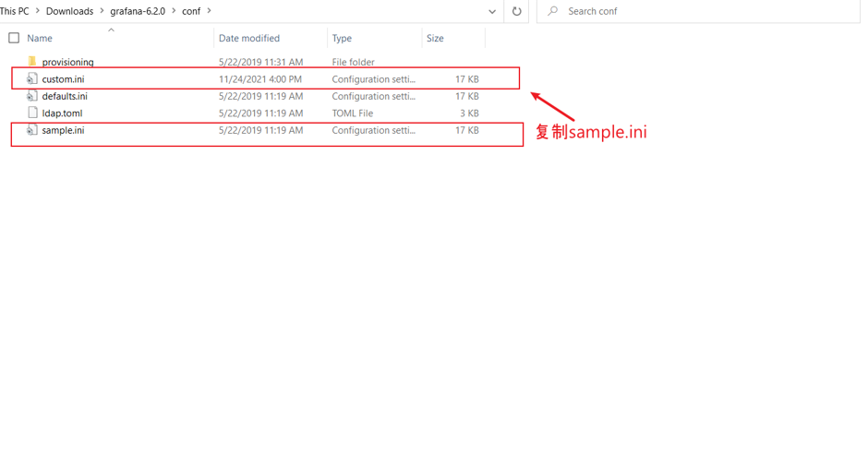Viewport: 868px width, 453px height.
Task: Click in the Search conf field
Action: 699,11
